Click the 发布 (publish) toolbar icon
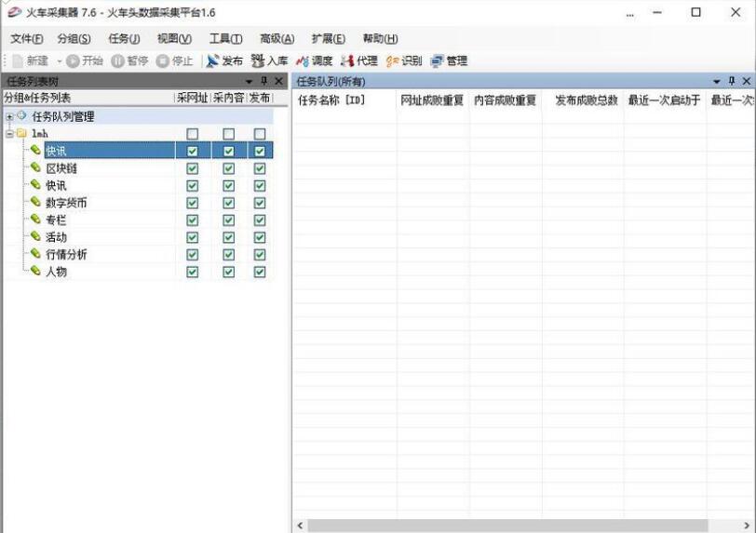Viewport: 756px width, 533px height. tap(223, 61)
